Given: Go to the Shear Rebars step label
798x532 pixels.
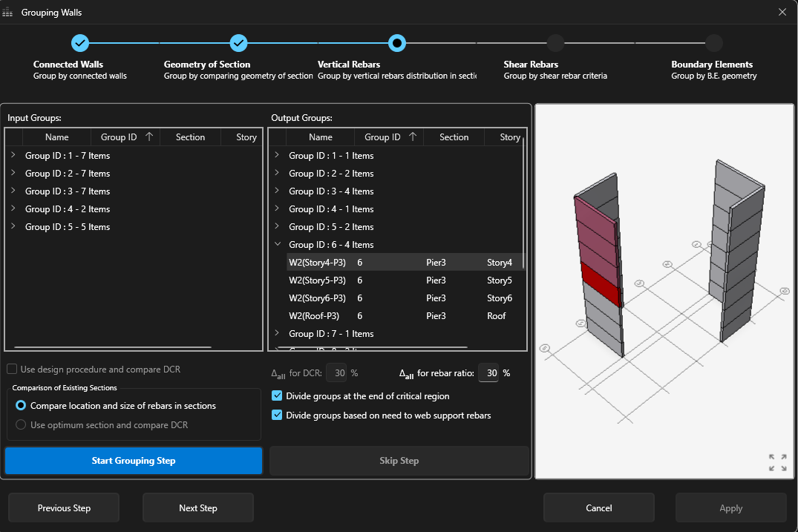Looking at the screenshot, I should (531, 65).
